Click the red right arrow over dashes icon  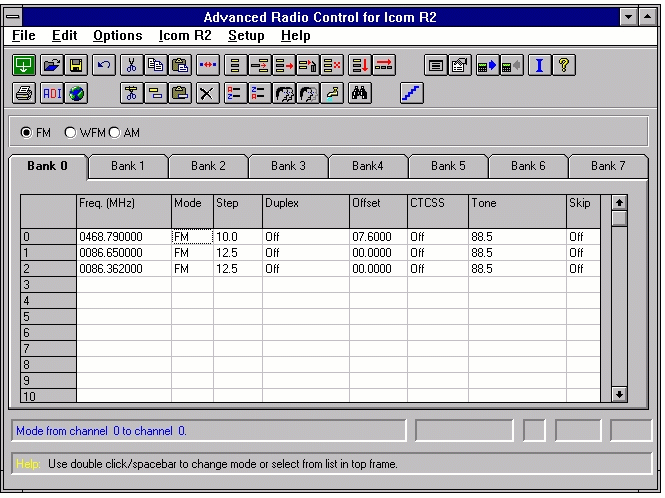384,65
